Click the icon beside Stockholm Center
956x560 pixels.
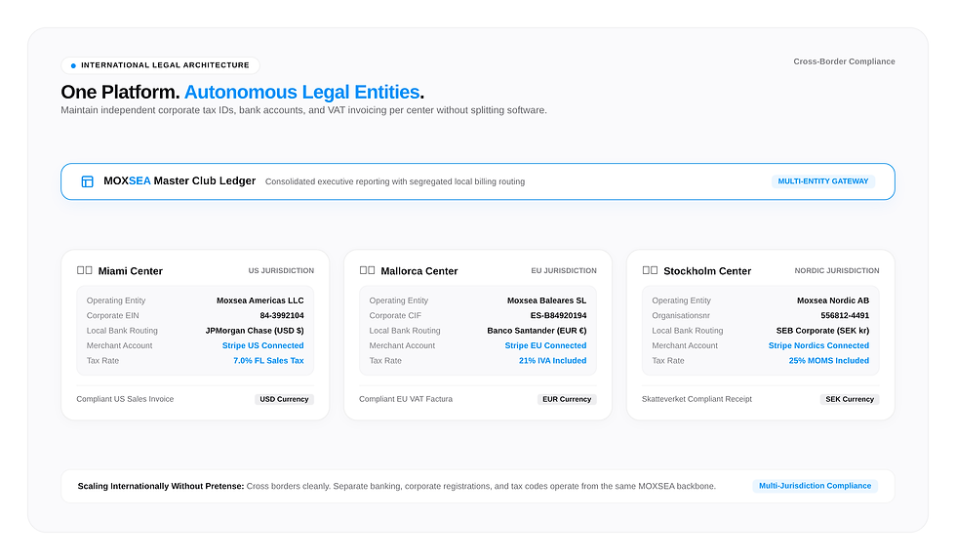coord(650,270)
